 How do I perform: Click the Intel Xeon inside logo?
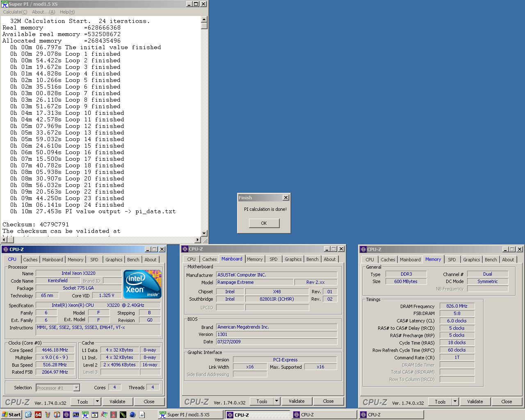(x=142, y=284)
